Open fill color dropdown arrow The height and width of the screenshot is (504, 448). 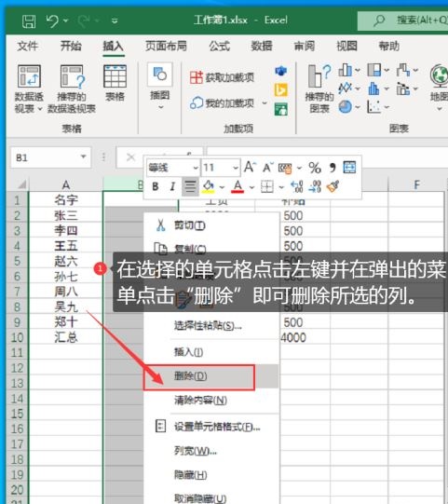222,187
